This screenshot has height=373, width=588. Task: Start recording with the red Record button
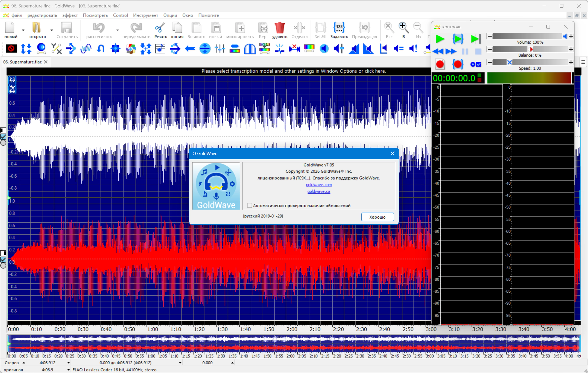(x=440, y=64)
